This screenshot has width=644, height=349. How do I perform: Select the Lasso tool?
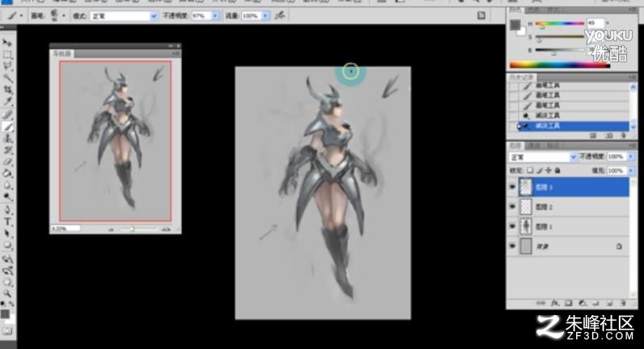(7, 66)
